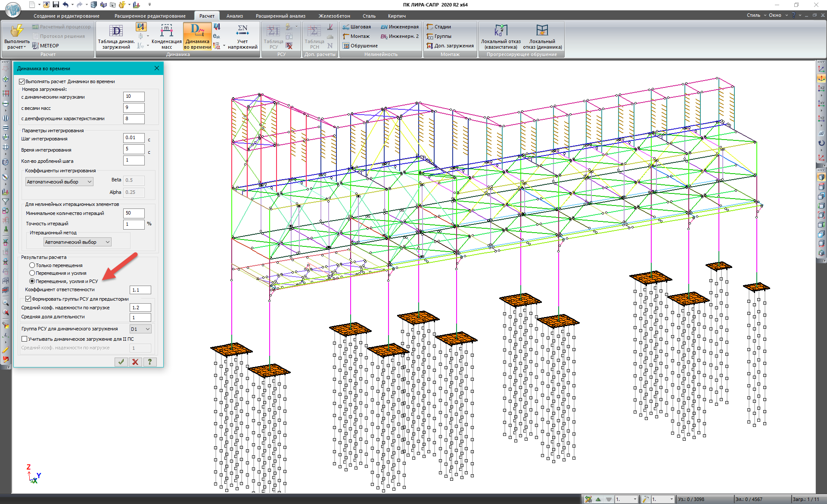The image size is (827, 504).
Task: Open the Таблица динам. загружений tool
Action: point(116,36)
